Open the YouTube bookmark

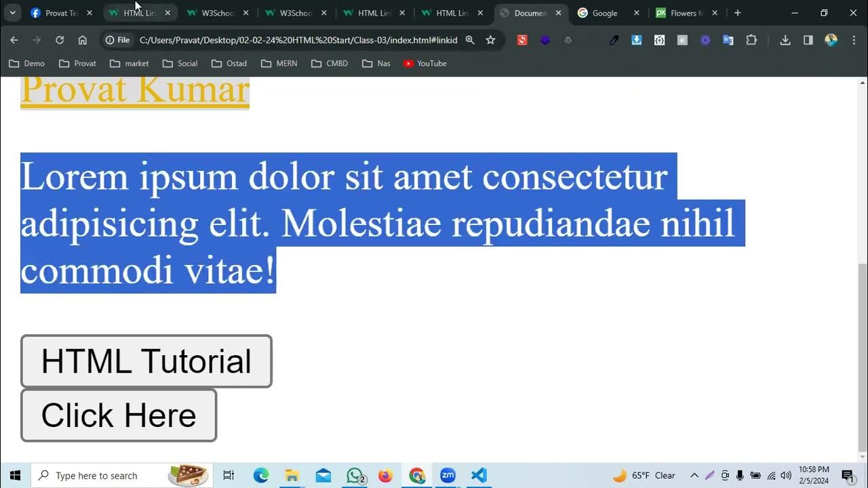point(425,63)
